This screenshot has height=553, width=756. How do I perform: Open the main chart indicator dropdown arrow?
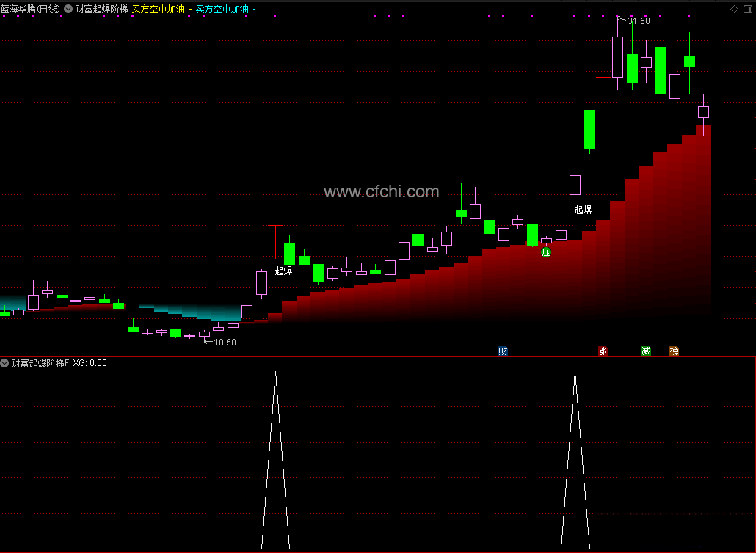pos(68,9)
